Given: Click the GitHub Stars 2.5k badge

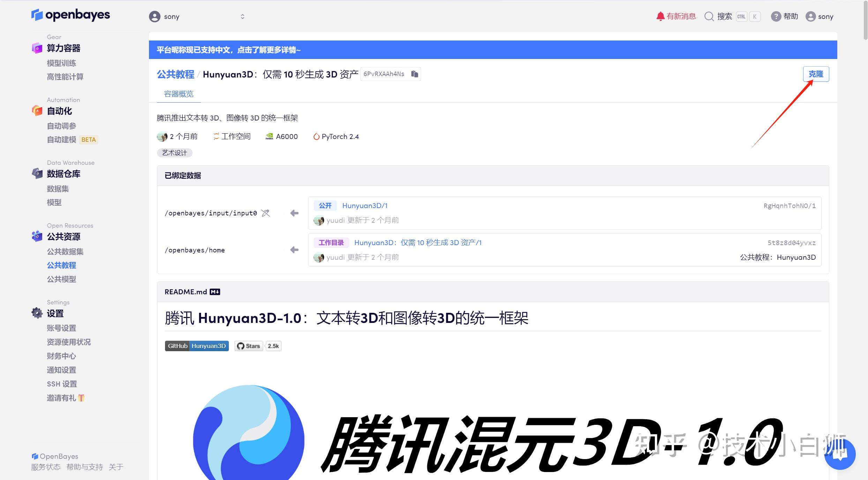Looking at the screenshot, I should (x=257, y=346).
